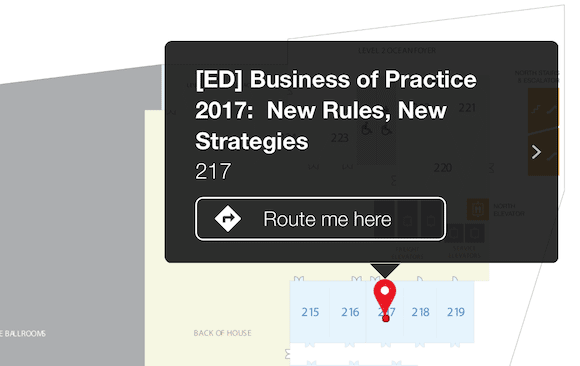The width and height of the screenshot is (580, 366).
Task: Click the turn-arrow directions icon
Action: coord(228,219)
